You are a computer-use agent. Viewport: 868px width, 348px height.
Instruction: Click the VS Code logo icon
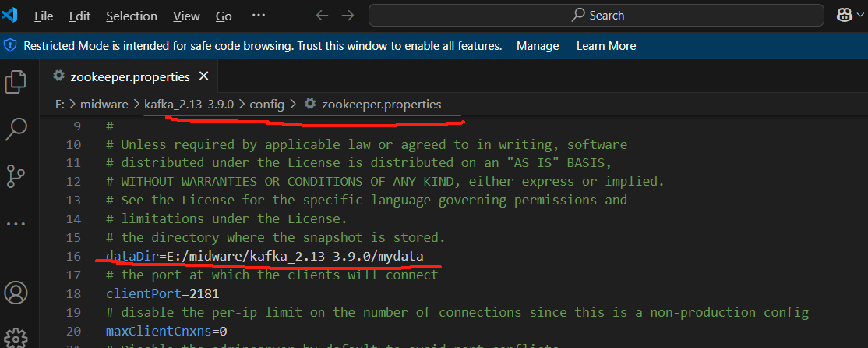10,16
